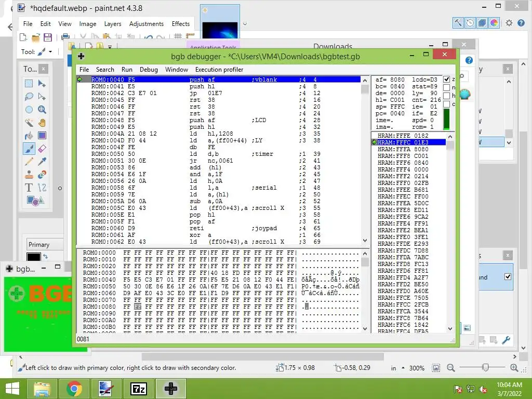Screen dimensions: 532x399
Task: Close the Tools panel with its X
Action: pos(43,69)
